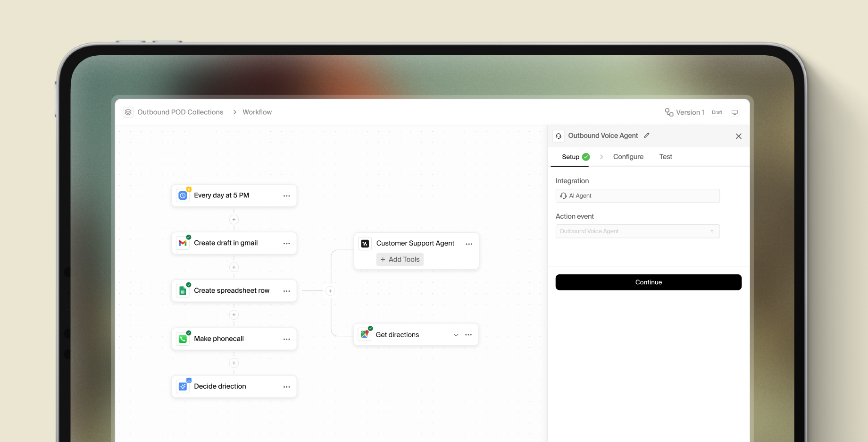This screenshot has width=868, height=442.
Task: Click the stacked layers icon in the breadcrumb
Action: pyautogui.click(x=128, y=112)
